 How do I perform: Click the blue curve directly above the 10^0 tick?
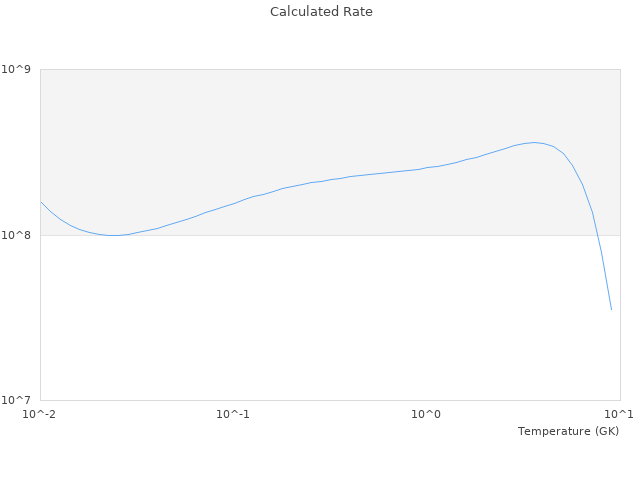(x=427, y=167)
